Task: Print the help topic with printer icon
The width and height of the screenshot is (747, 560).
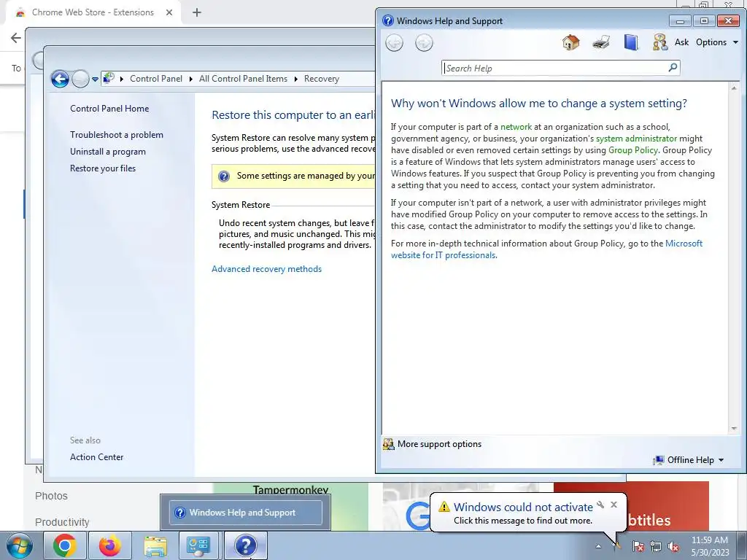Action: pyautogui.click(x=601, y=42)
